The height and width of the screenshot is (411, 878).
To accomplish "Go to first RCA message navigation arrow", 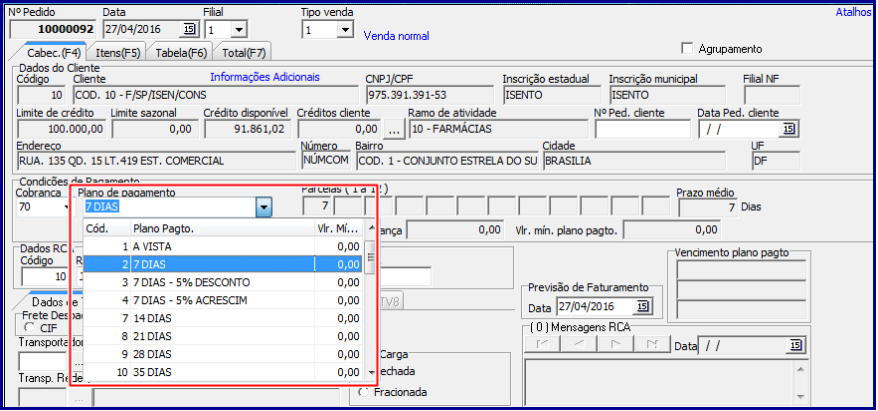I will (542, 345).
